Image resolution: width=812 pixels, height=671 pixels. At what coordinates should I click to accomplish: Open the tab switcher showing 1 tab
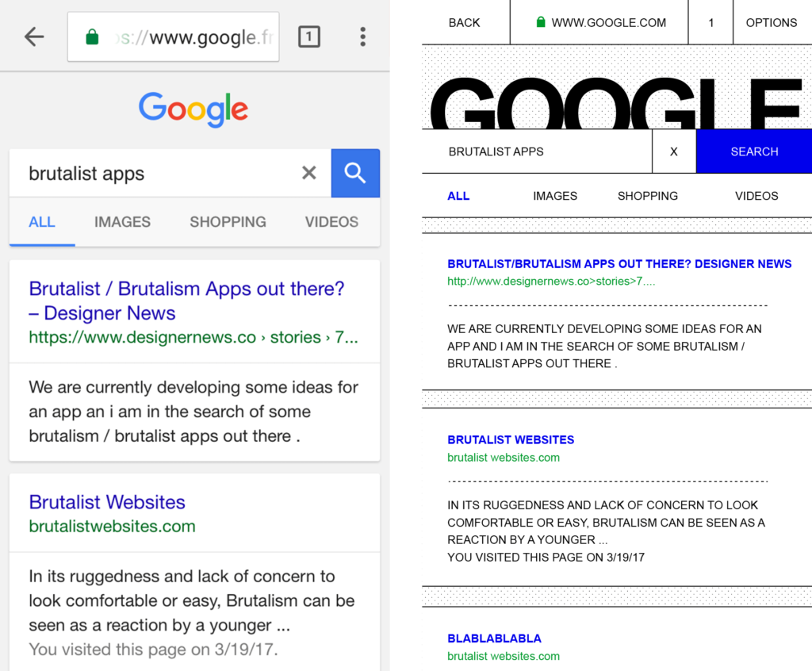pos(309,36)
